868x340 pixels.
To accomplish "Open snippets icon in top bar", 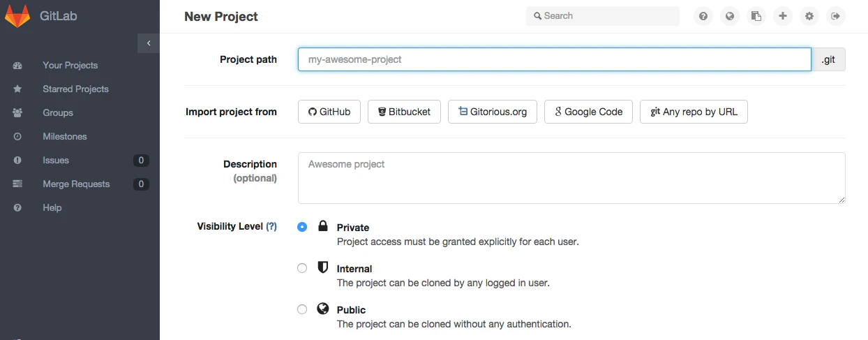I will pos(756,16).
